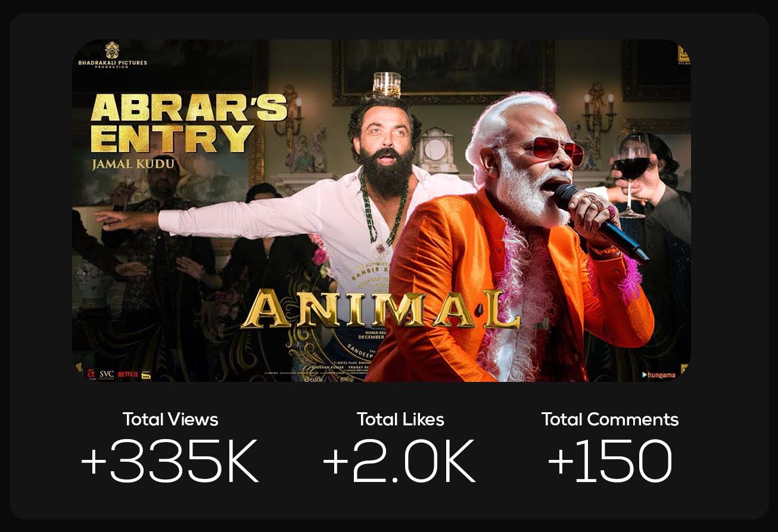Click the red T-Series logo
This screenshot has width=778, height=532.
pos(91,375)
